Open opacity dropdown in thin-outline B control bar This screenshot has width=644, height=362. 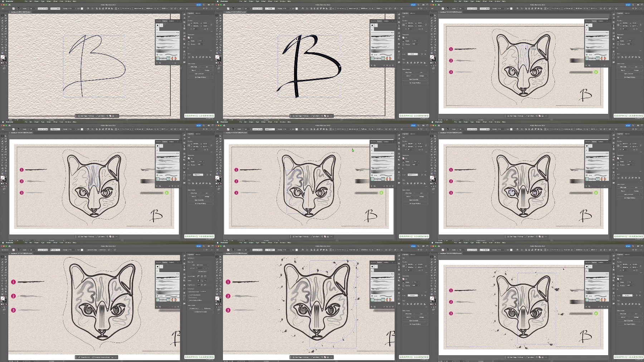point(75,9)
